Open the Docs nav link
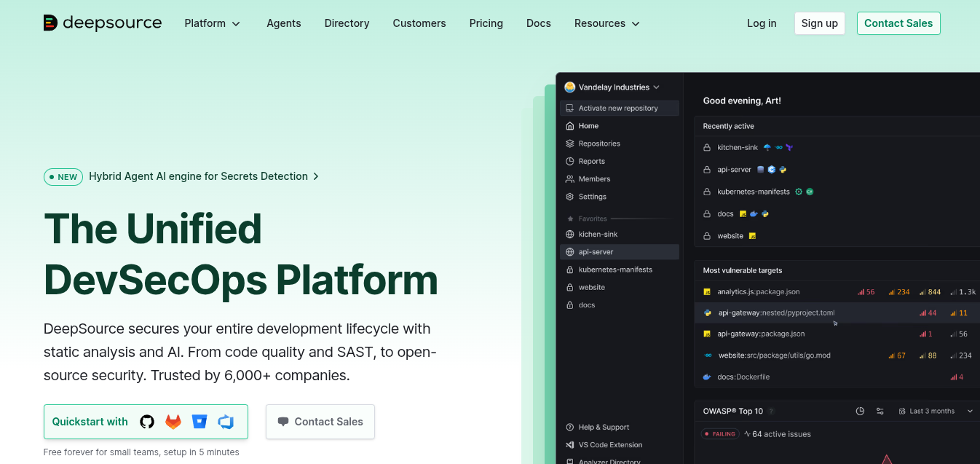980x464 pixels. (x=539, y=23)
